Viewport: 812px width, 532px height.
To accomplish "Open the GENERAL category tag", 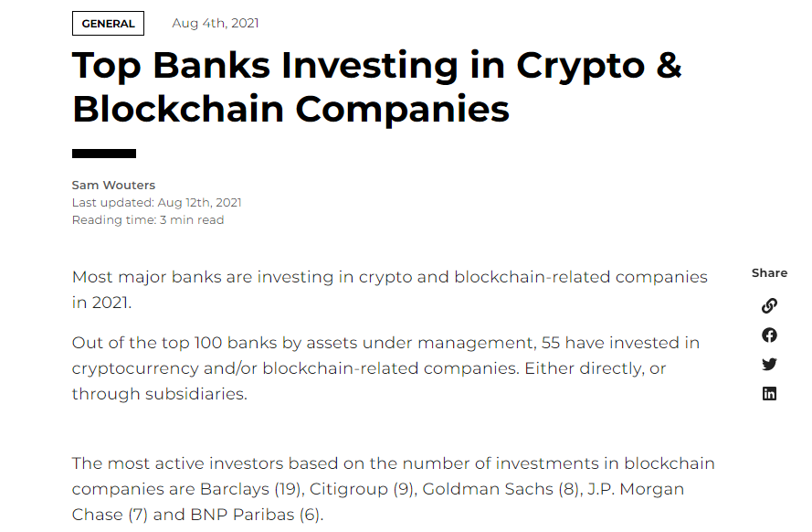I will pyautogui.click(x=108, y=24).
